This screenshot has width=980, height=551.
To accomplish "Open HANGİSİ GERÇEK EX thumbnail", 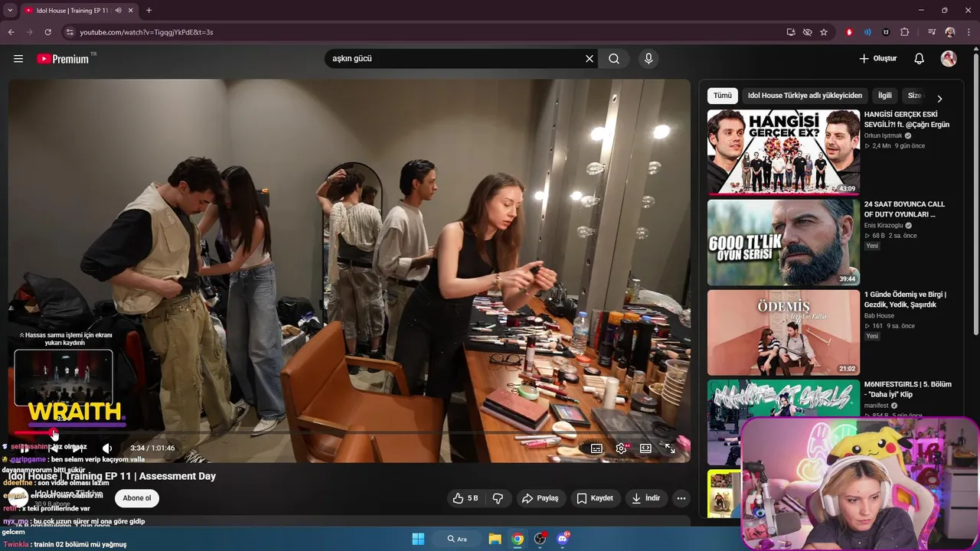I will pos(783,152).
